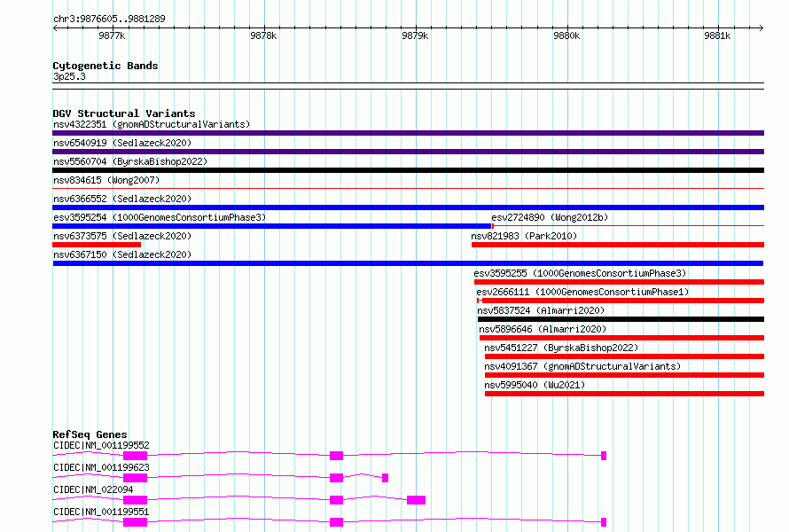The width and height of the screenshot is (789, 532).
Task: Open the nsv5896646 Almarri2020 label
Action: pos(543,329)
